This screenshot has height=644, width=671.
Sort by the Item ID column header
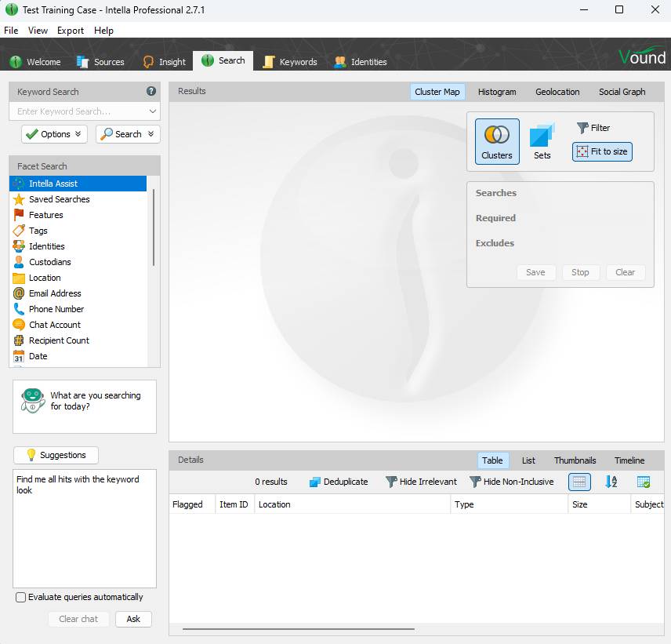tap(234, 504)
